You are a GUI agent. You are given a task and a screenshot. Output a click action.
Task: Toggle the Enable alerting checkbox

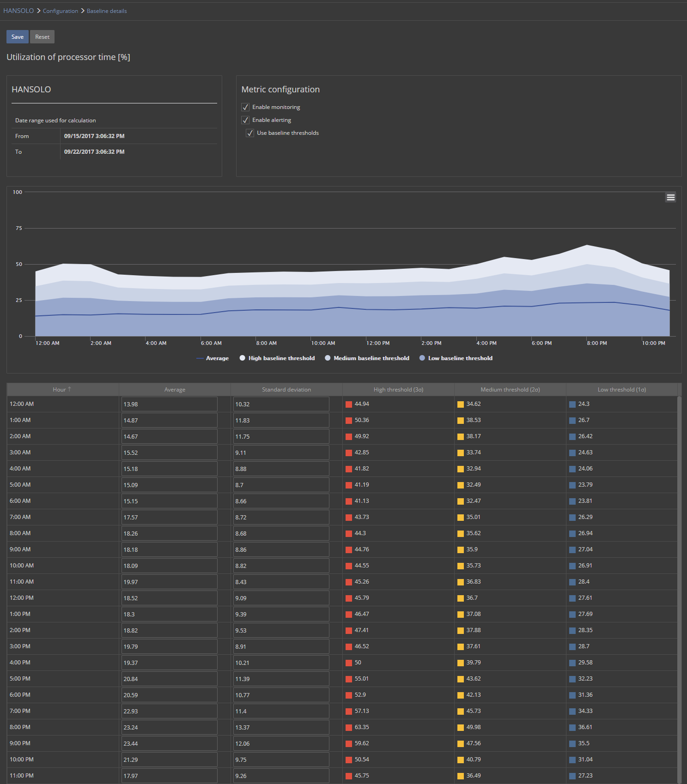[x=245, y=120]
